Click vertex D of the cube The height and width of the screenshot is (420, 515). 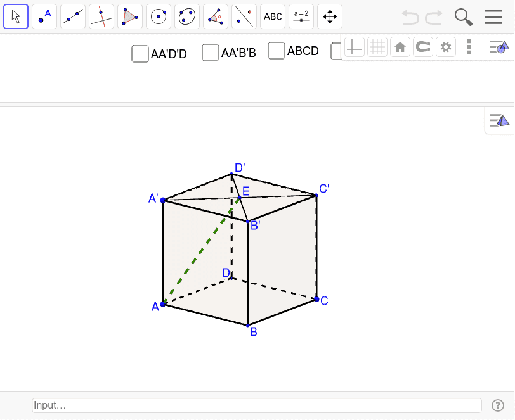click(232, 278)
